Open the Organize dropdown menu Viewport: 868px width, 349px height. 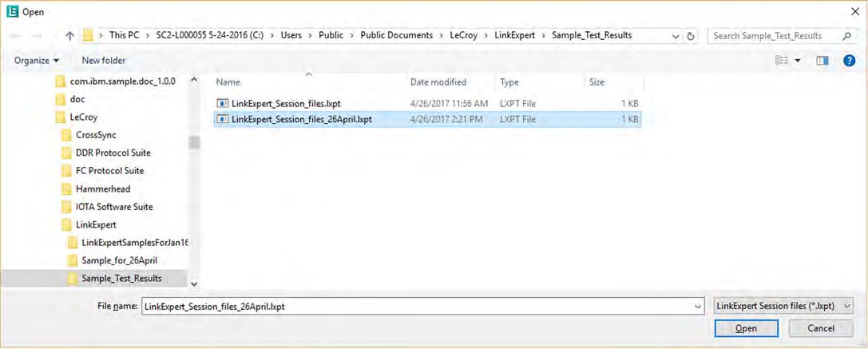click(37, 61)
